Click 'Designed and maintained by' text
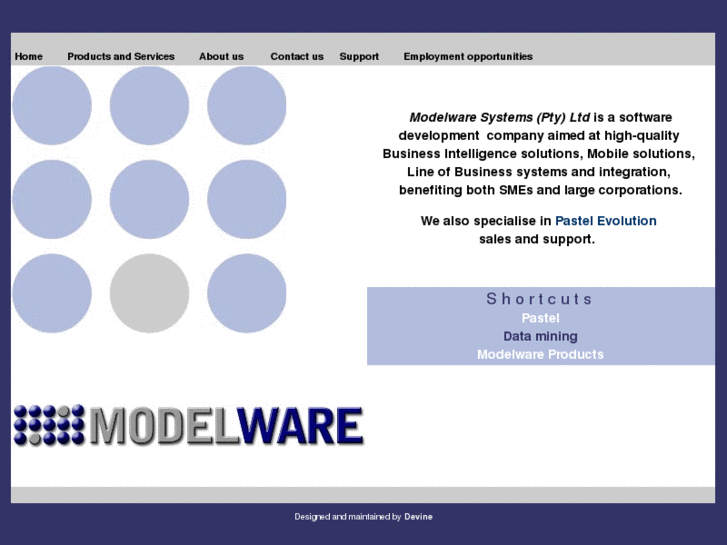The height and width of the screenshot is (545, 727). click(x=348, y=517)
